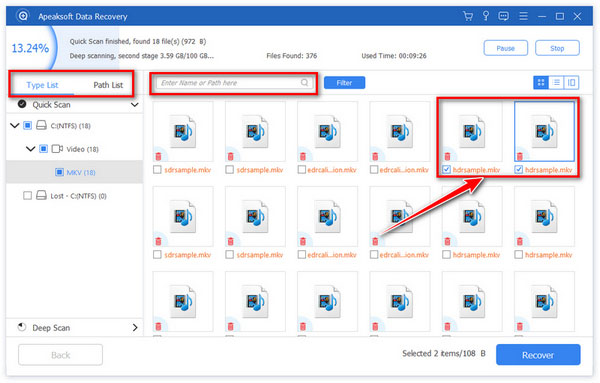
Task: Toggle the MKV (18) checkbox
Action: click(x=59, y=172)
